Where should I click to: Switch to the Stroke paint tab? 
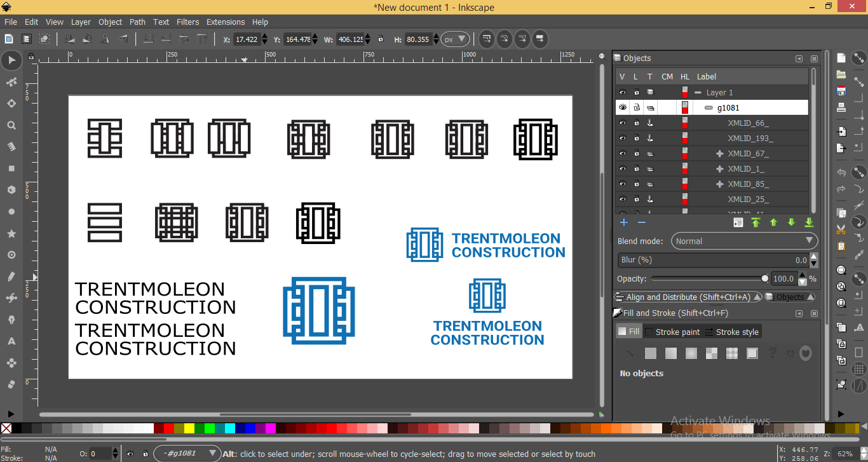click(x=672, y=332)
